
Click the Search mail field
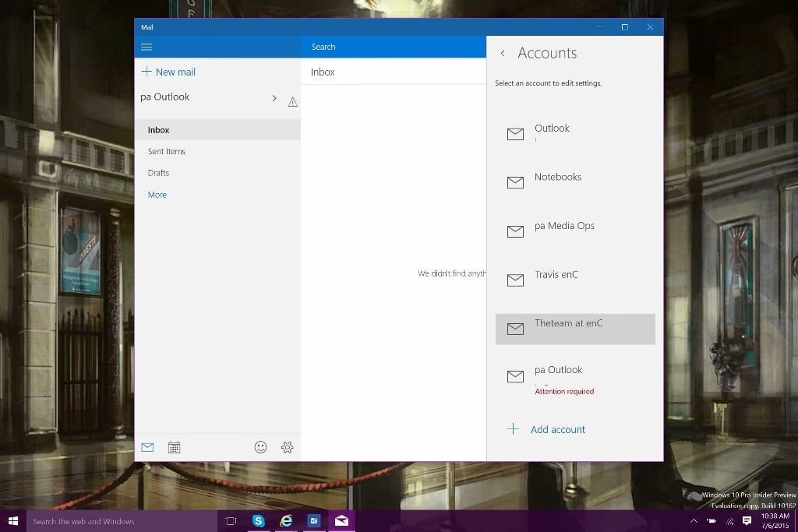[x=394, y=47]
